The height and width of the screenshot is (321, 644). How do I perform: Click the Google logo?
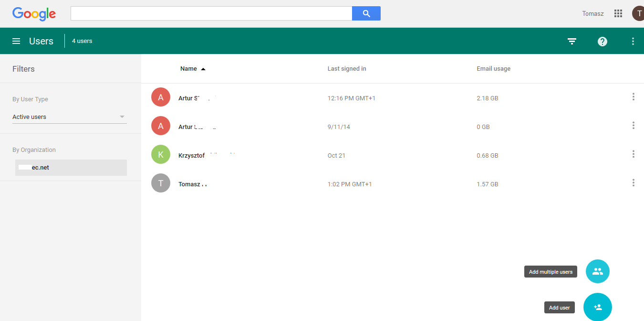tap(34, 14)
